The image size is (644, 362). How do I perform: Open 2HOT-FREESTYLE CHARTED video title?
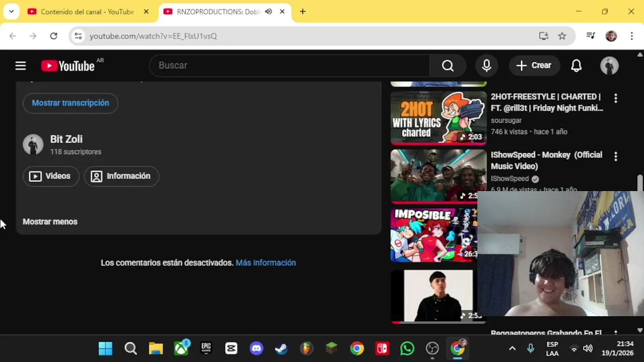point(547,102)
